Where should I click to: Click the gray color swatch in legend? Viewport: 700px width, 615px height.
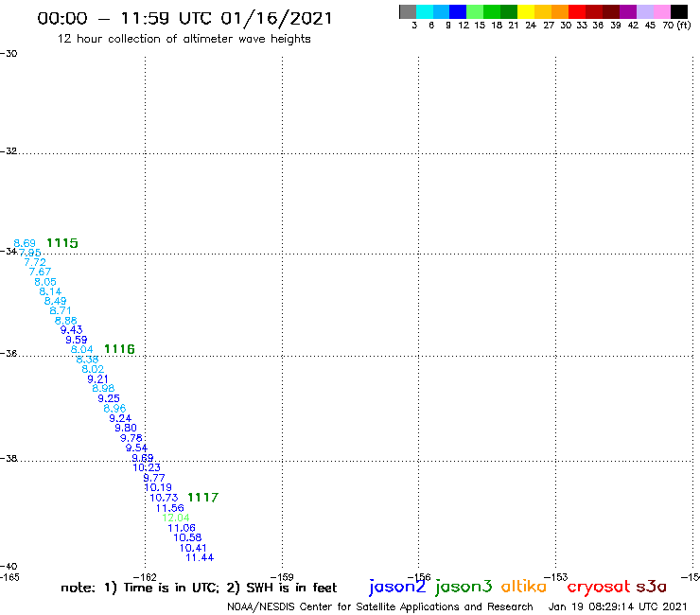(408, 11)
